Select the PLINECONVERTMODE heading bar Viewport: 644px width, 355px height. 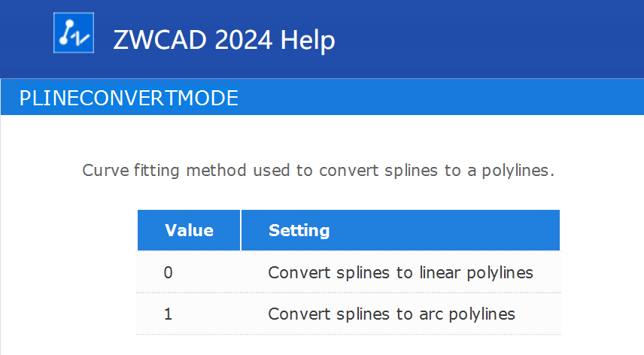[323, 97]
